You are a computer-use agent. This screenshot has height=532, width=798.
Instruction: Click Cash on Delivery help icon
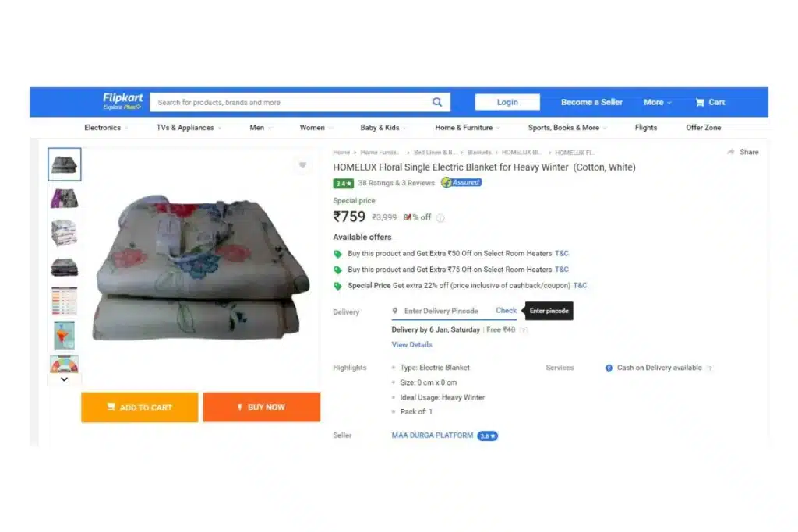710,368
